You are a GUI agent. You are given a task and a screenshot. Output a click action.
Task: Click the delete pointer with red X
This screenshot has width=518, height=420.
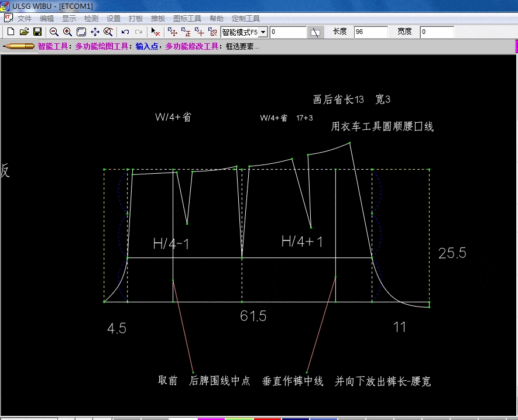point(155,32)
